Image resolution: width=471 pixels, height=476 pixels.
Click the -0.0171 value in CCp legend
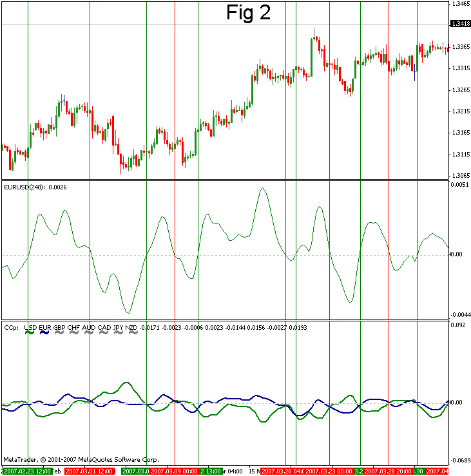click(149, 328)
